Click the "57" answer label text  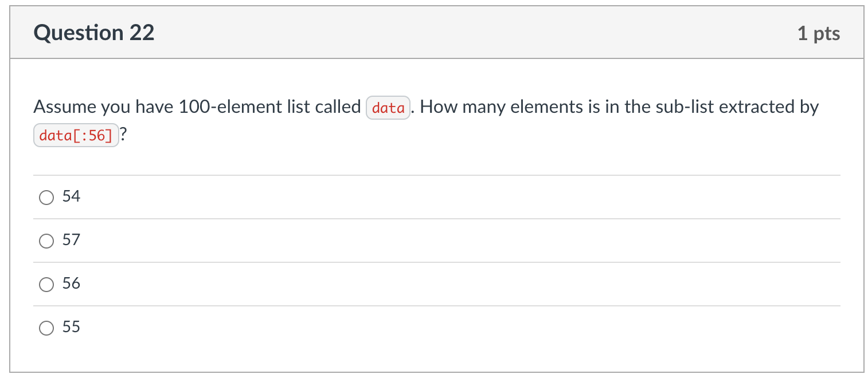point(71,241)
